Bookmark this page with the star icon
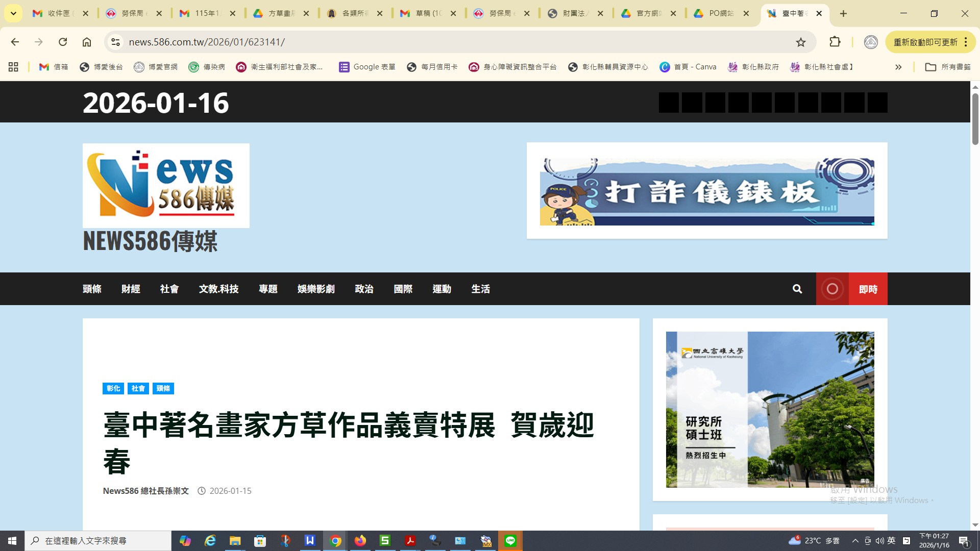 pos(800,42)
